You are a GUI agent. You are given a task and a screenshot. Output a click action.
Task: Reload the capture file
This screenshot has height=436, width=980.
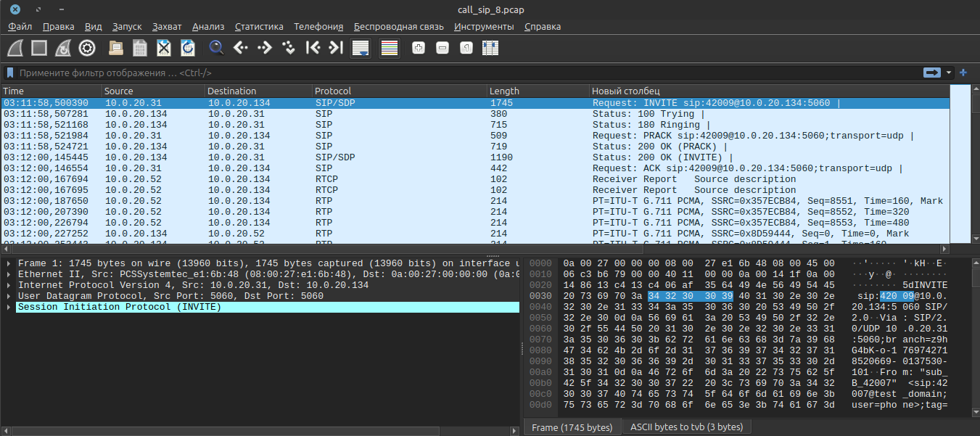pyautogui.click(x=188, y=48)
